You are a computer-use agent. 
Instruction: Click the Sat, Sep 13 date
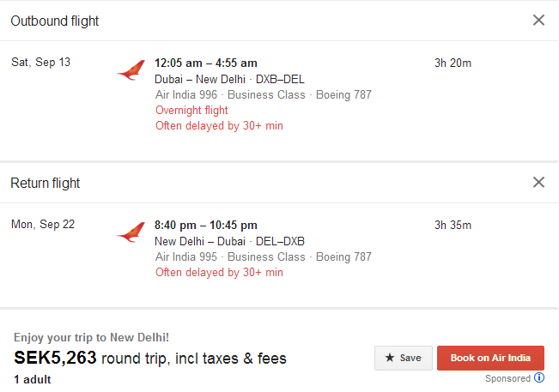click(x=40, y=63)
